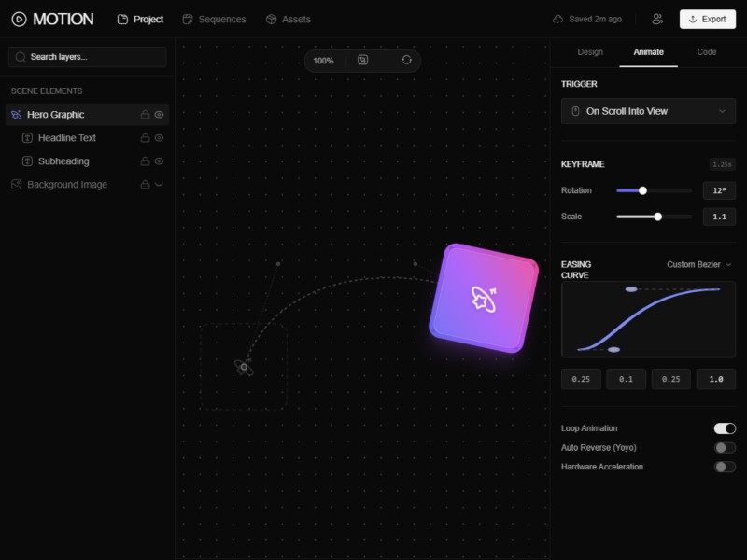Enable Hardware Acceleration toggle
747x560 pixels.
point(725,467)
